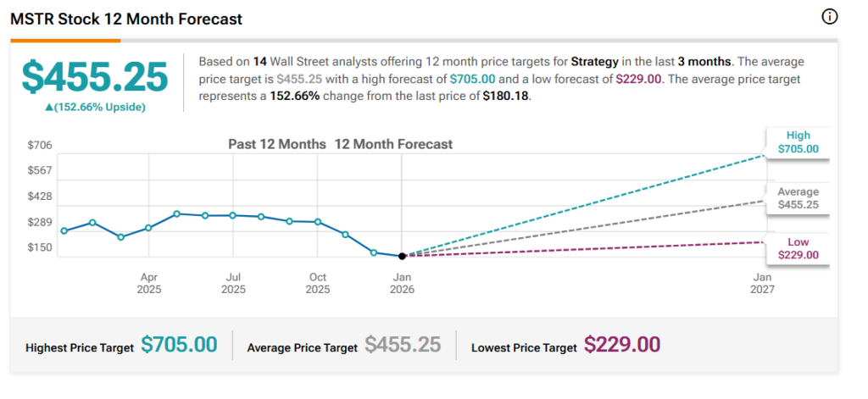Image resolution: width=868 pixels, height=399 pixels.
Task: Click the High $705.00 forecast label
Action: point(798,142)
